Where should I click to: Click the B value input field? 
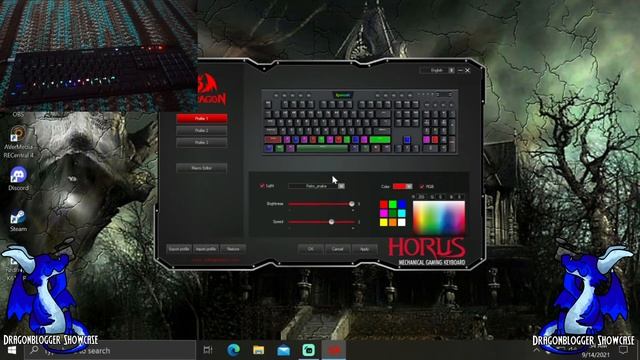(460, 197)
